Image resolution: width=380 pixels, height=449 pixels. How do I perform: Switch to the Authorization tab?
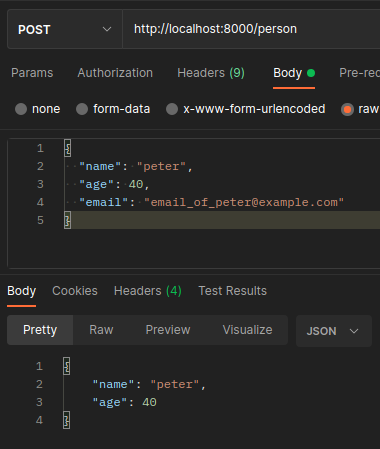[x=115, y=73]
